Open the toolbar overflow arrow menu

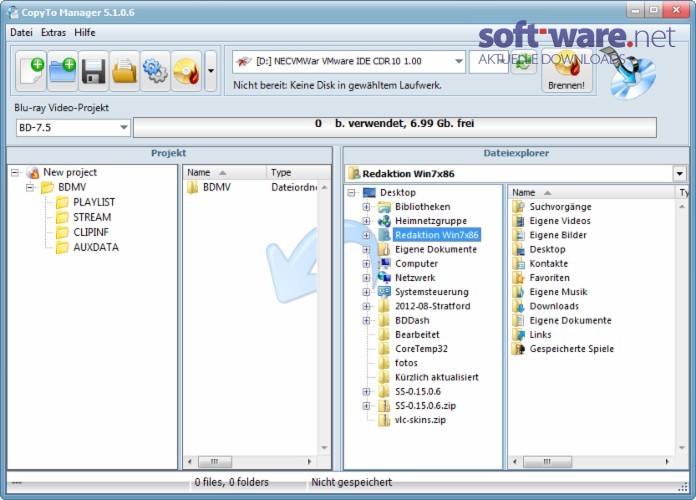coord(211,71)
